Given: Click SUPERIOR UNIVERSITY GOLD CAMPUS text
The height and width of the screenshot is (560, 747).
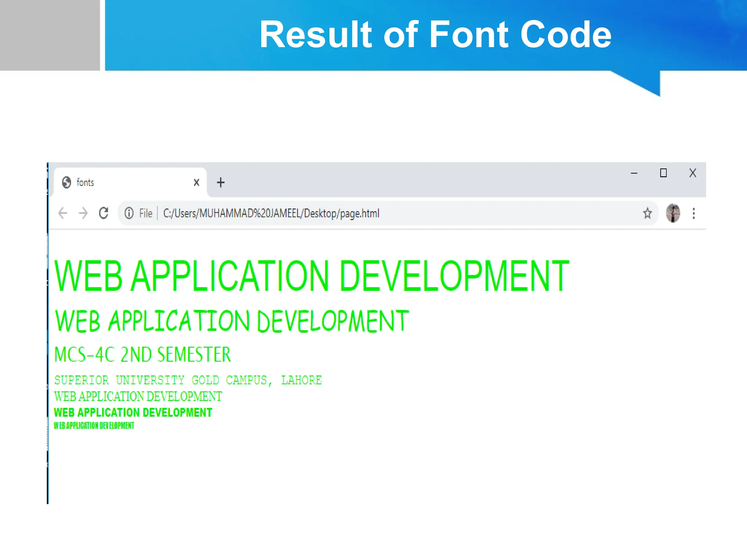Looking at the screenshot, I should [188, 380].
